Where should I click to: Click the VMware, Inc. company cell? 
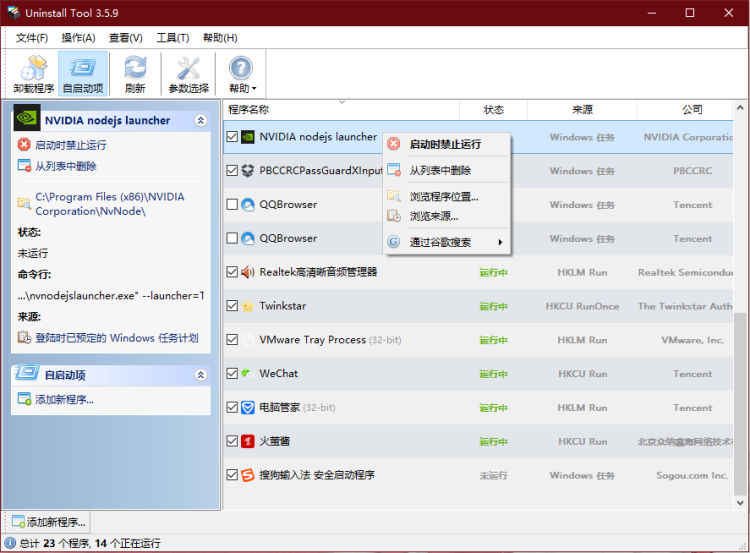point(692,340)
